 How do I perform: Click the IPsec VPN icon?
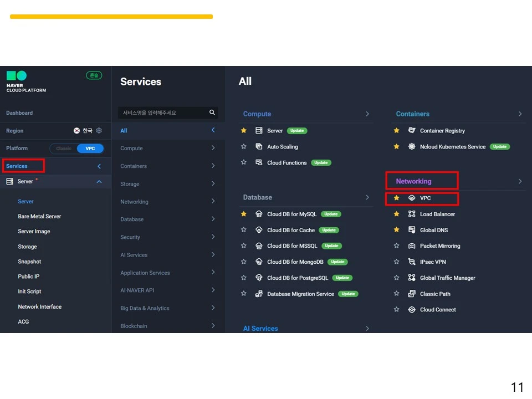click(412, 262)
